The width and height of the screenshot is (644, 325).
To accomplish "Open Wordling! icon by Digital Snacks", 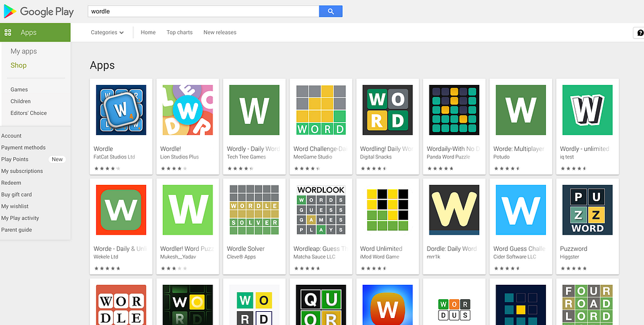I will [387, 110].
